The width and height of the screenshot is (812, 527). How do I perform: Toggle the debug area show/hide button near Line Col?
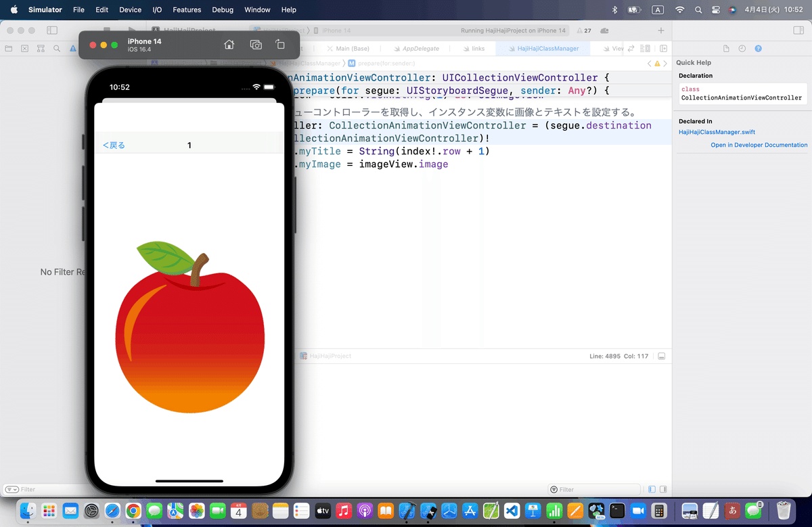click(662, 356)
